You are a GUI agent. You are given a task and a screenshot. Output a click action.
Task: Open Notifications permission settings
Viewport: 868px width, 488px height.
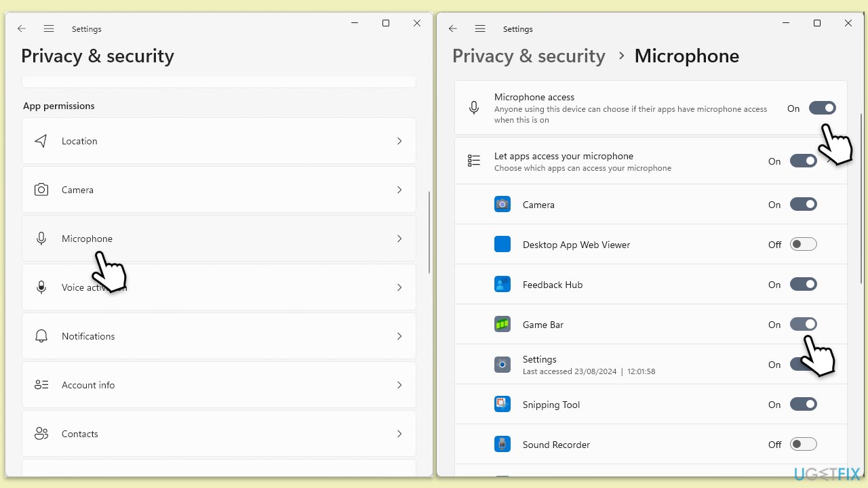[219, 336]
